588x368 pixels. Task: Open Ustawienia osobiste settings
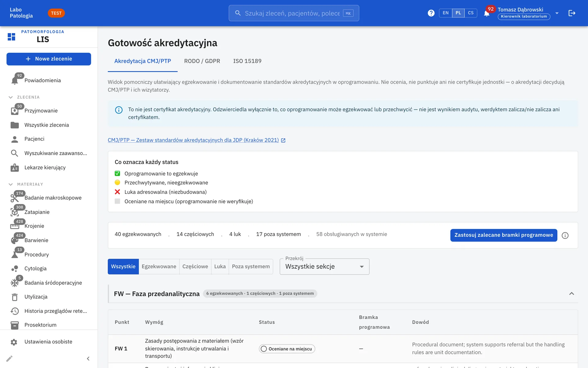49,342
